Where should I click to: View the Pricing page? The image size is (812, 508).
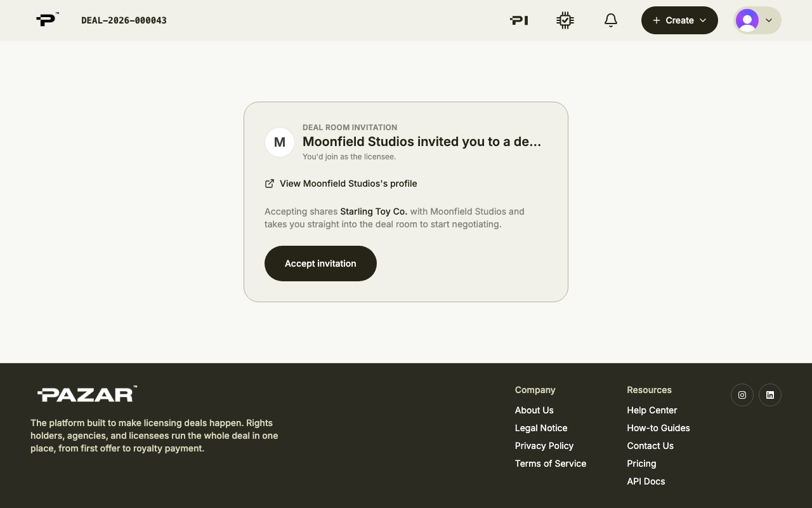coord(641,464)
